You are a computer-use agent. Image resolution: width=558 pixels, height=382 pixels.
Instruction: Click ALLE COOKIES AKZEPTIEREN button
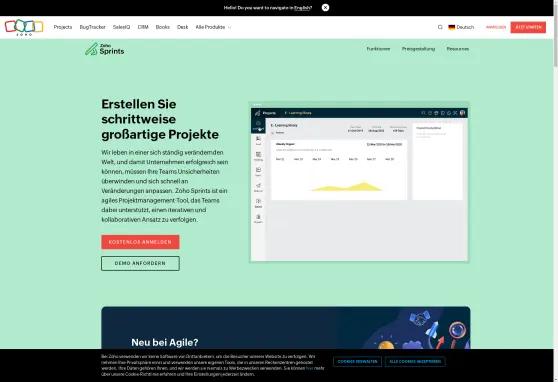point(415,361)
